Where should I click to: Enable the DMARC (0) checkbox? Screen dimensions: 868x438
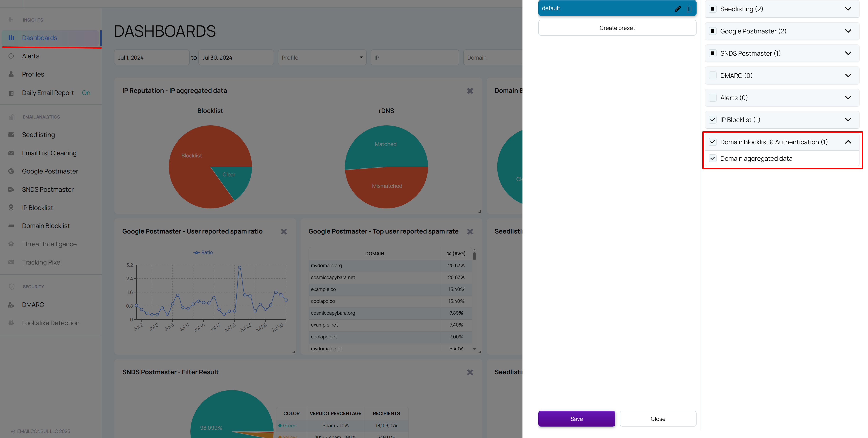pyautogui.click(x=712, y=75)
